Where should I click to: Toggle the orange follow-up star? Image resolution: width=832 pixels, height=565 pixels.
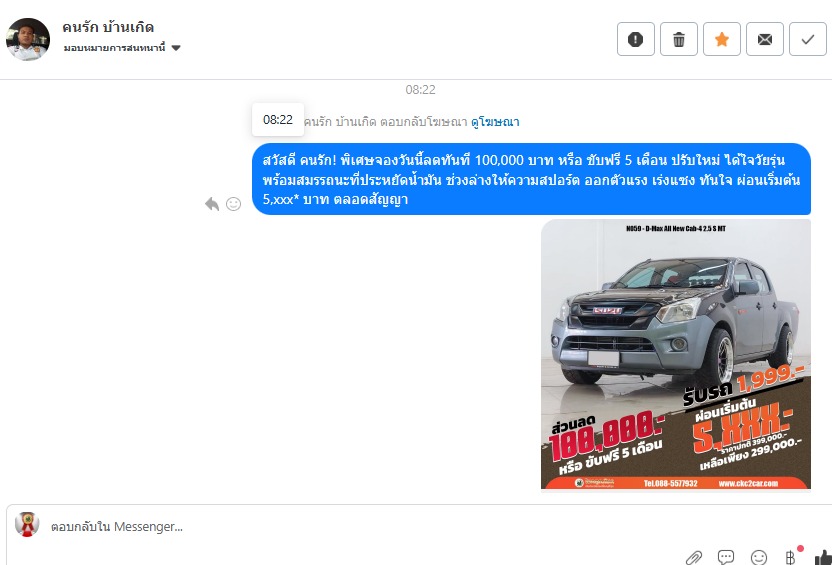click(x=722, y=39)
